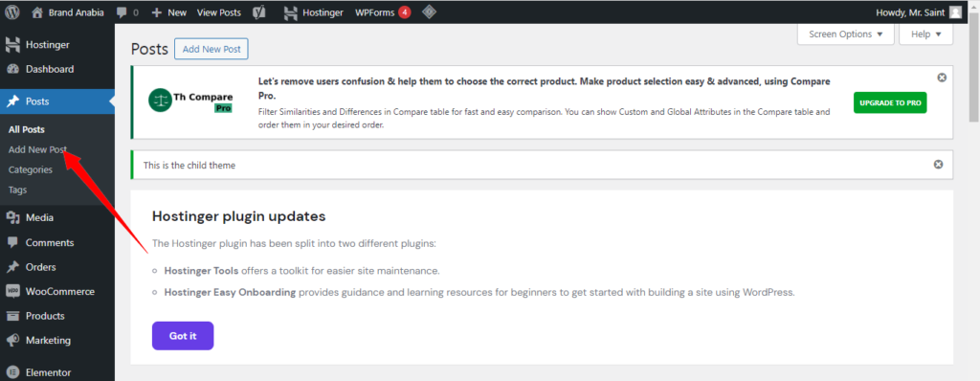
Task: Click the purple Got it button
Action: pyautogui.click(x=183, y=336)
